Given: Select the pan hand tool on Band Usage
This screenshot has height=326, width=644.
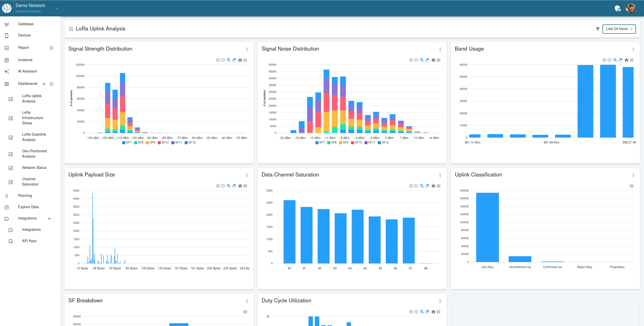Looking at the screenshot, I should pos(621,60).
